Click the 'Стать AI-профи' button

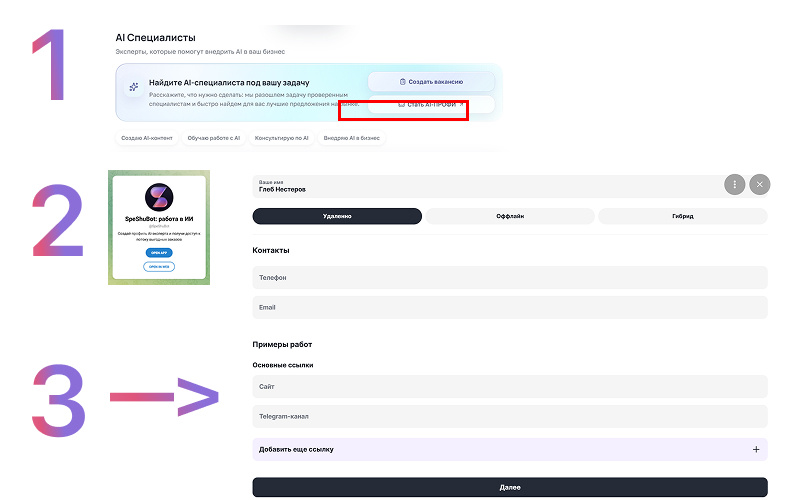click(432, 105)
